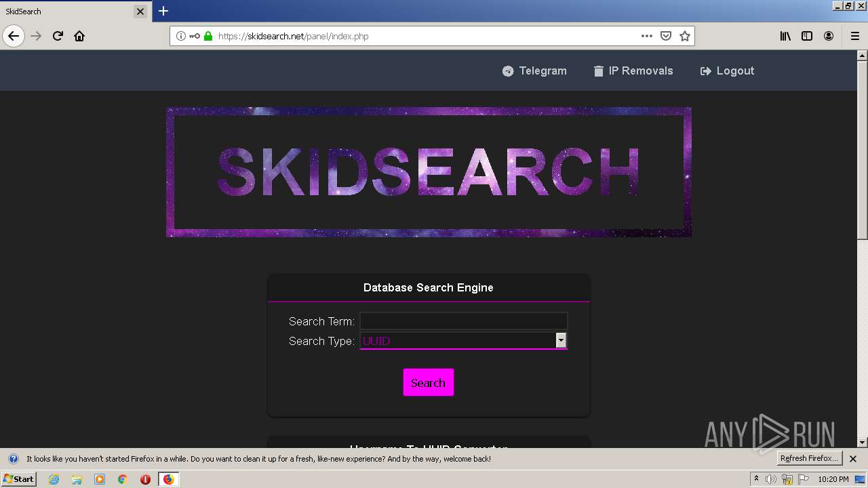
Task: Open the Firefox home page
Action: click(x=79, y=36)
